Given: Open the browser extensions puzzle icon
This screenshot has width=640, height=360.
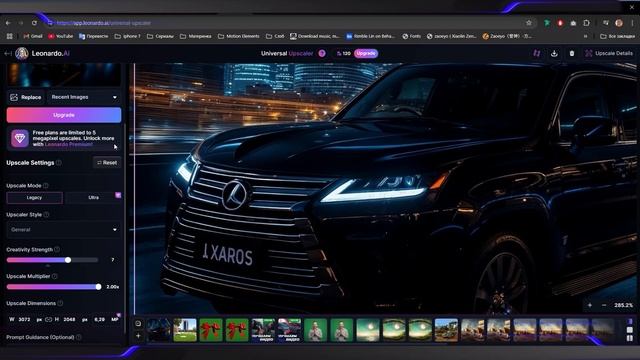Looking at the screenshot, I should coord(587,23).
